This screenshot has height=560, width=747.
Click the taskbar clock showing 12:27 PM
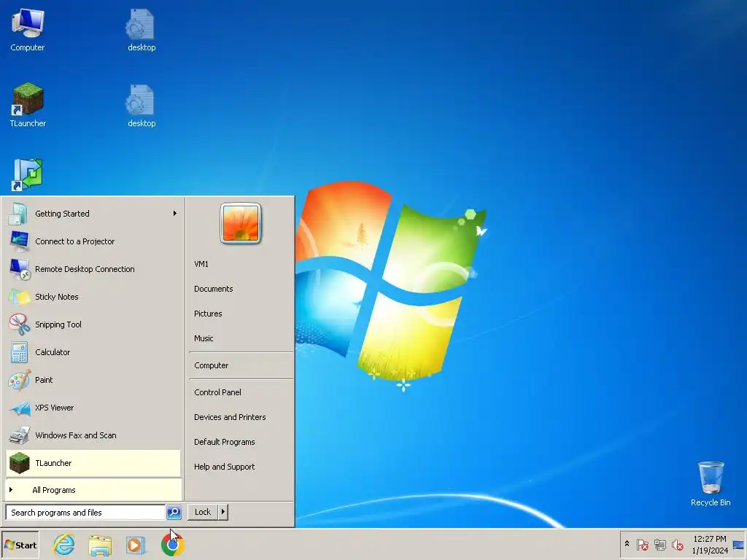pyautogui.click(x=709, y=544)
